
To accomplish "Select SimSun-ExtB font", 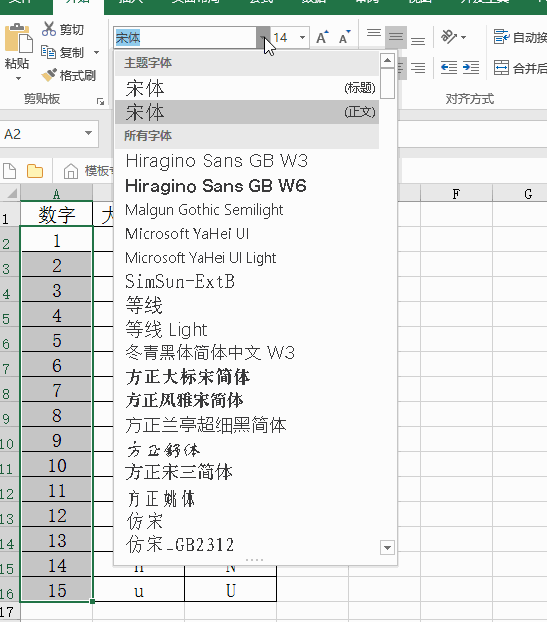I will click(247, 282).
